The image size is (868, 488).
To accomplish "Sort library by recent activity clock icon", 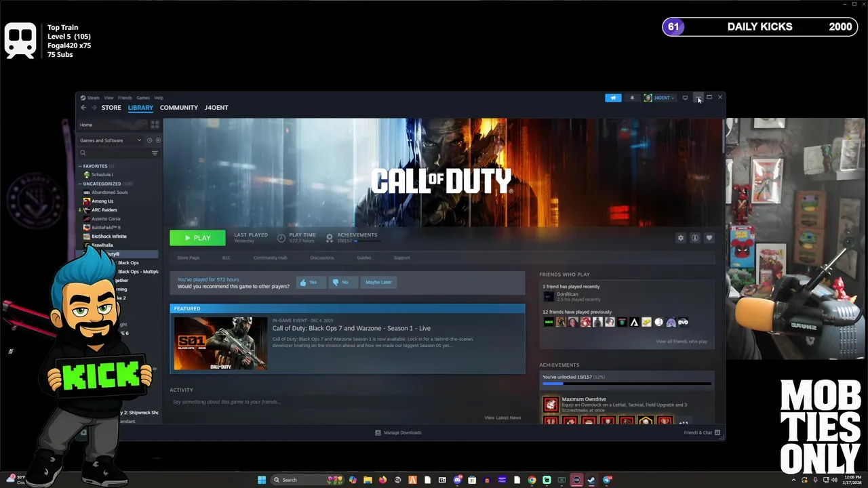I will click(x=149, y=140).
